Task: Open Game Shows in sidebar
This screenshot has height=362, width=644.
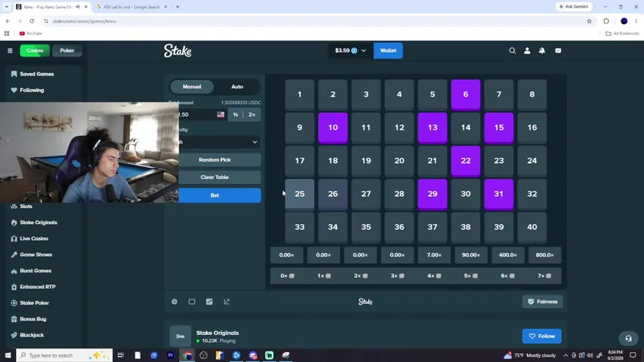Action: point(35,254)
